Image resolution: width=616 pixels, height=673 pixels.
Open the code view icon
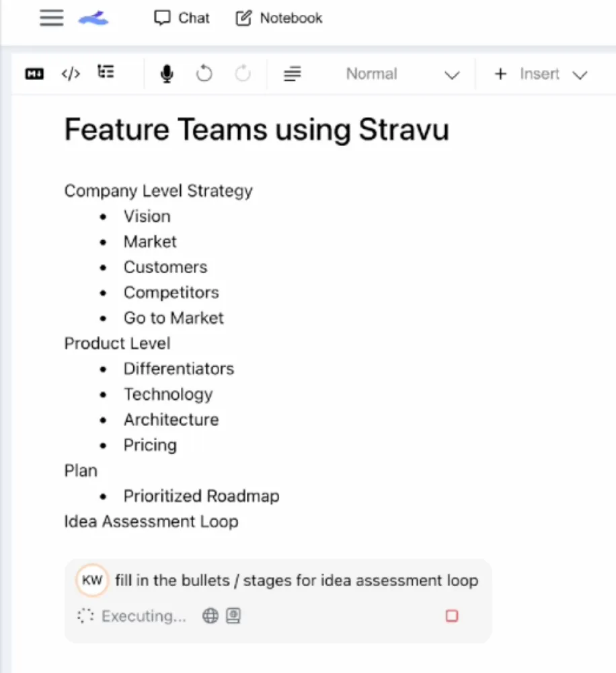coord(71,74)
